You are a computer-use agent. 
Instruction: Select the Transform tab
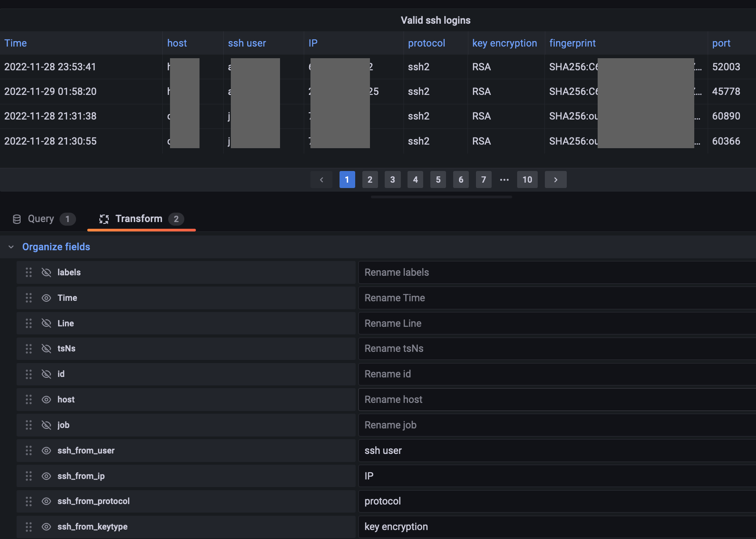pos(139,219)
